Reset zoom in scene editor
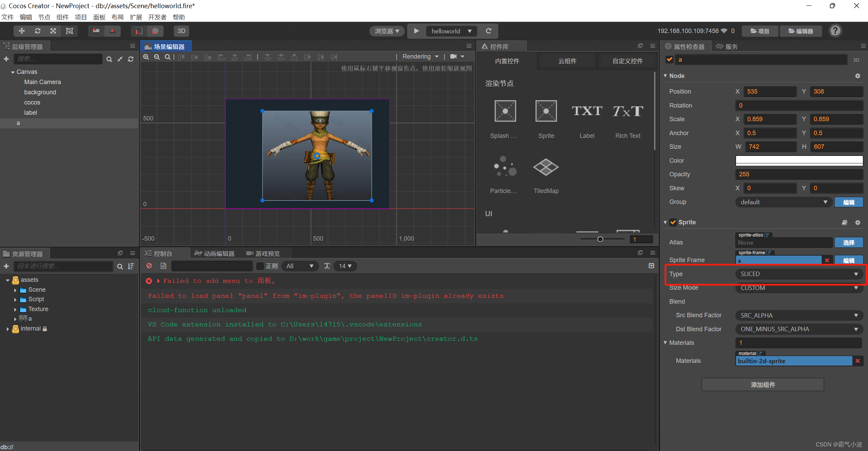The image size is (868, 451). pos(167,57)
